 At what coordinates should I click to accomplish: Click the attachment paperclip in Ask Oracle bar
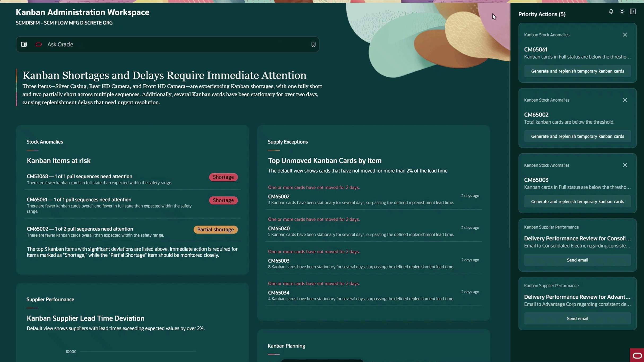313,44
